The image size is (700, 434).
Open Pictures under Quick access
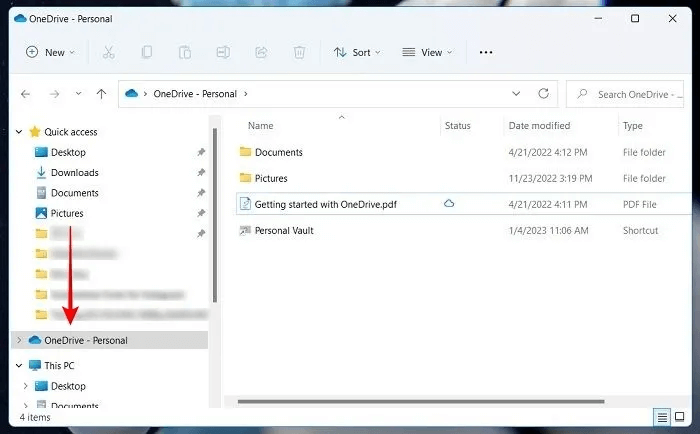67,213
